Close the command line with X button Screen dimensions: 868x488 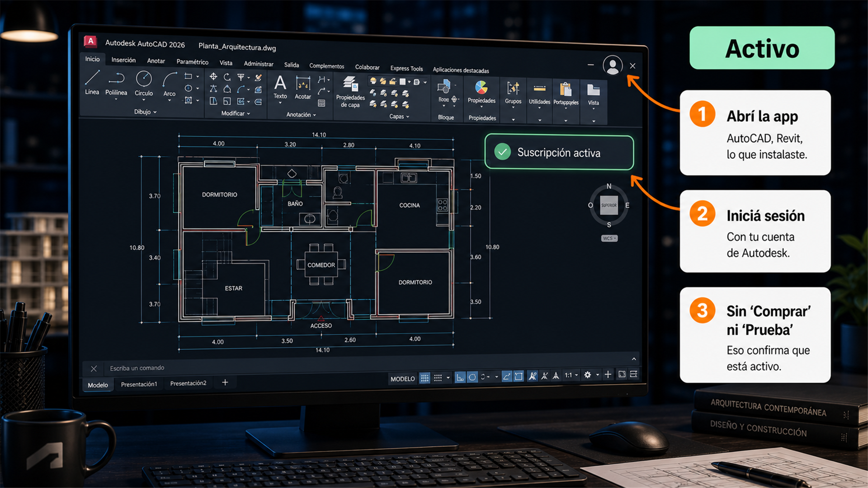tap(94, 369)
